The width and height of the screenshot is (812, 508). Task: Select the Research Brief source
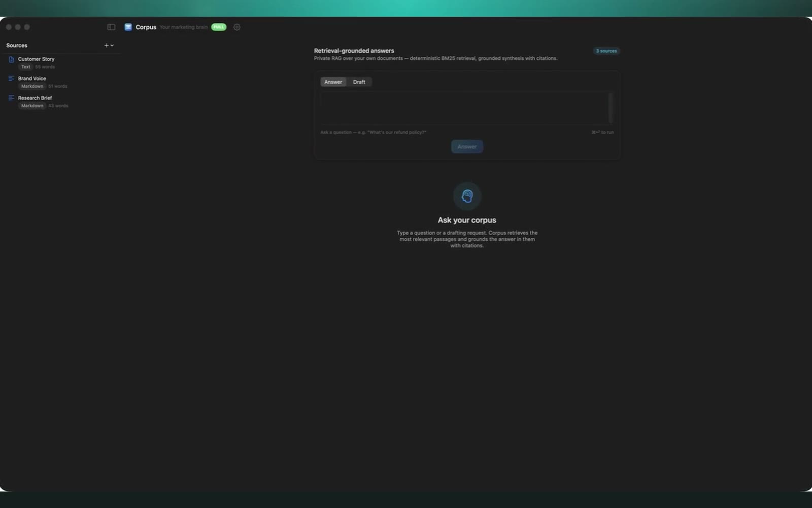pos(61,102)
